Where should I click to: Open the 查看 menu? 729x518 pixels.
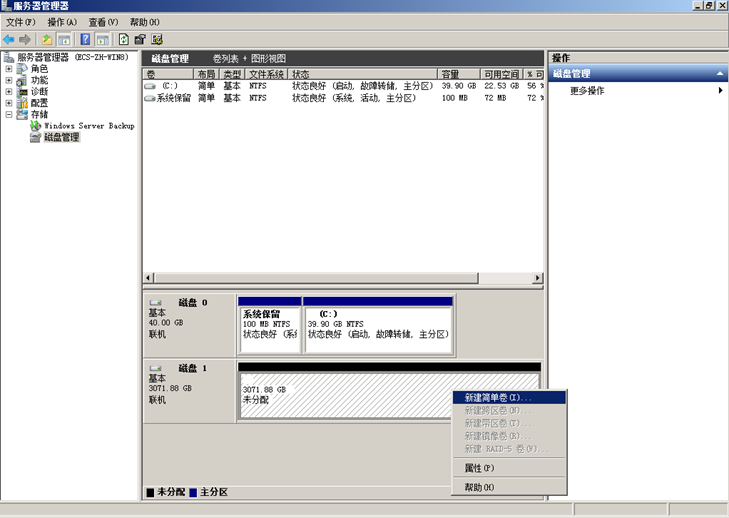point(102,22)
